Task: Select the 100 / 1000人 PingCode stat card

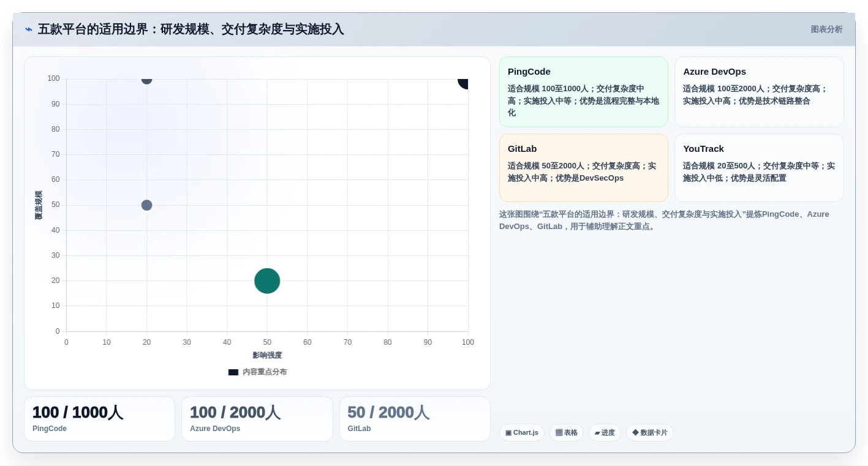Action: [x=99, y=419]
